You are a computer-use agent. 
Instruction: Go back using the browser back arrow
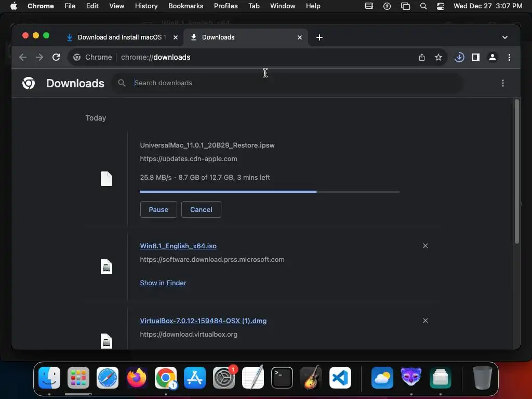coord(23,57)
